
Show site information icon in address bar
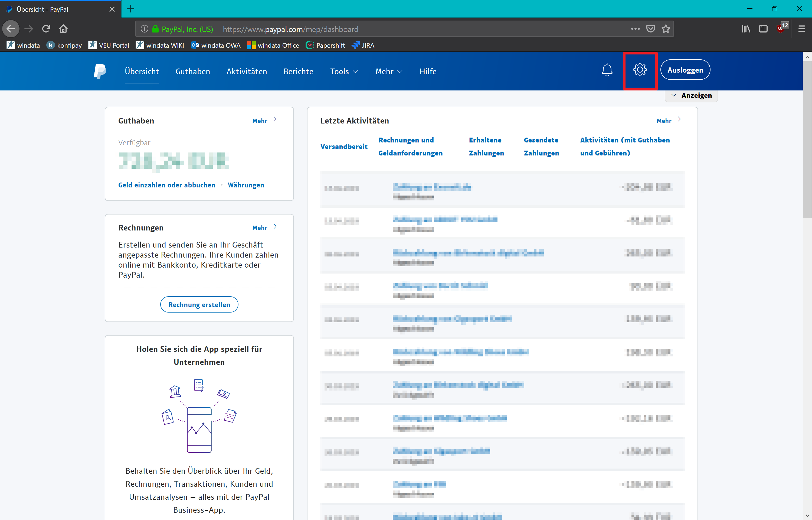pyautogui.click(x=144, y=29)
